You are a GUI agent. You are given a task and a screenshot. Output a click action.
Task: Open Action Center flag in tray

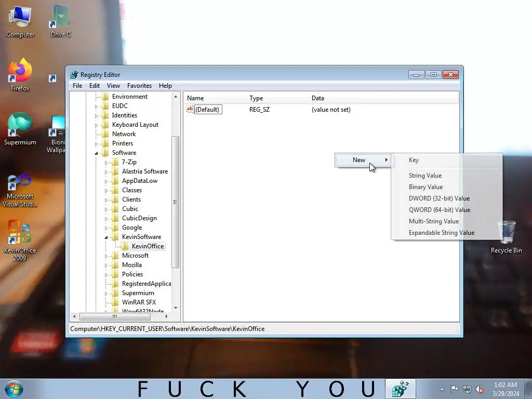point(454,389)
